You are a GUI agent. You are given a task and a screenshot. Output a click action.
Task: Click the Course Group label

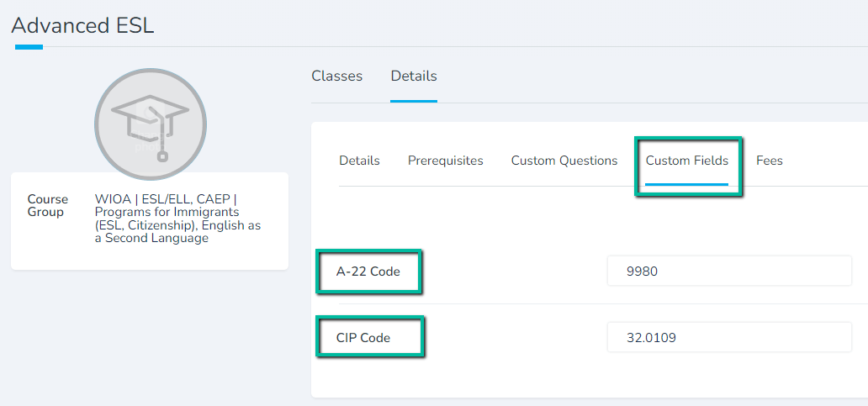pyautogui.click(x=47, y=206)
